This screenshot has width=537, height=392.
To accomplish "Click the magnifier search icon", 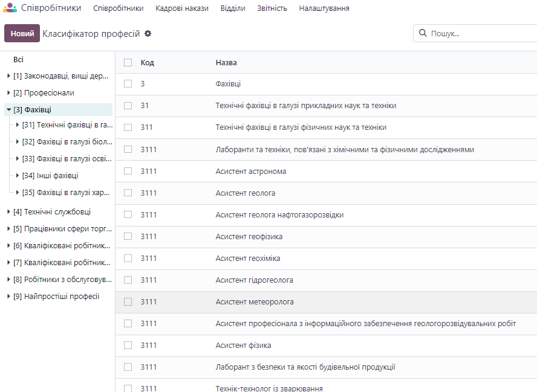I will 423,33.
